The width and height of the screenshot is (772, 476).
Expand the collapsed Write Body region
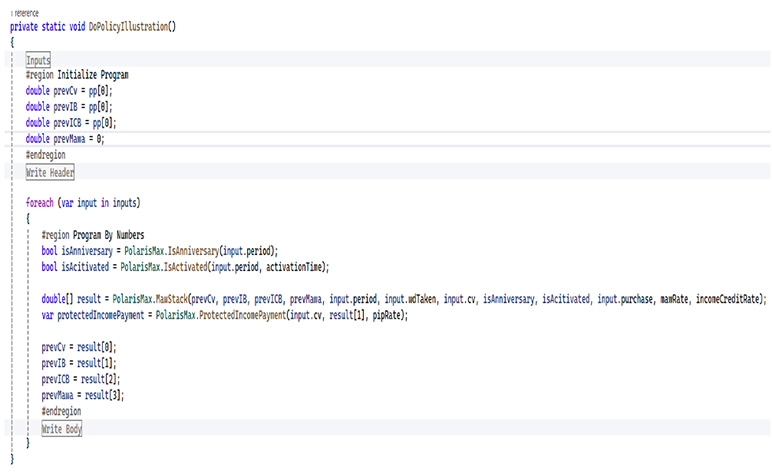pos(61,428)
